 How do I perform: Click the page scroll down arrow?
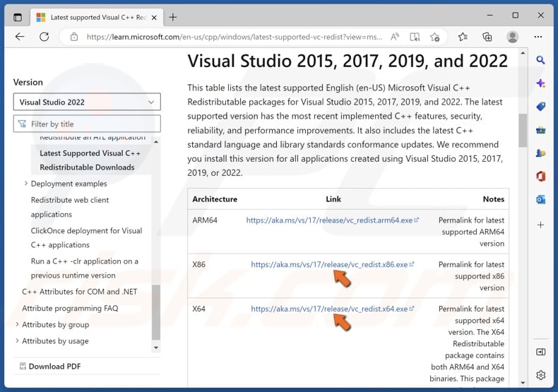tap(523, 383)
